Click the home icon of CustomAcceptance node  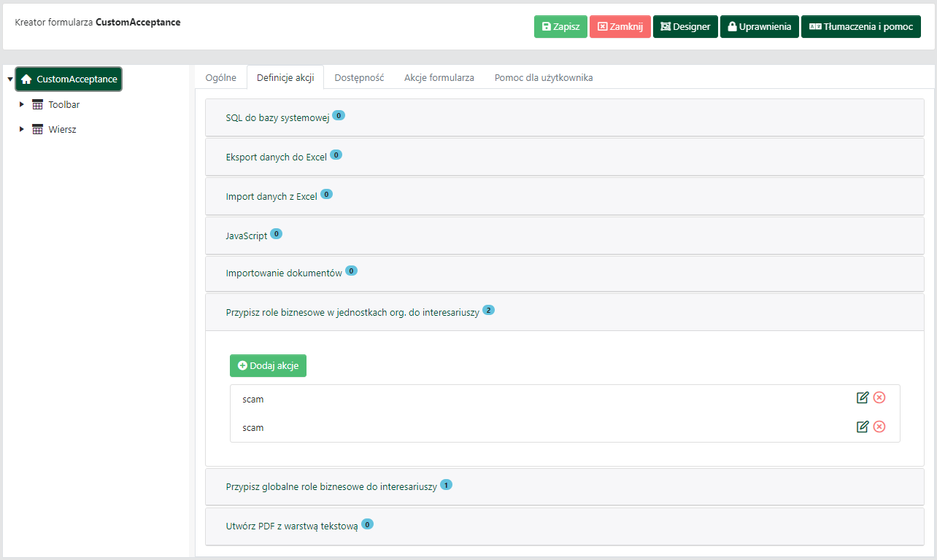tap(27, 79)
